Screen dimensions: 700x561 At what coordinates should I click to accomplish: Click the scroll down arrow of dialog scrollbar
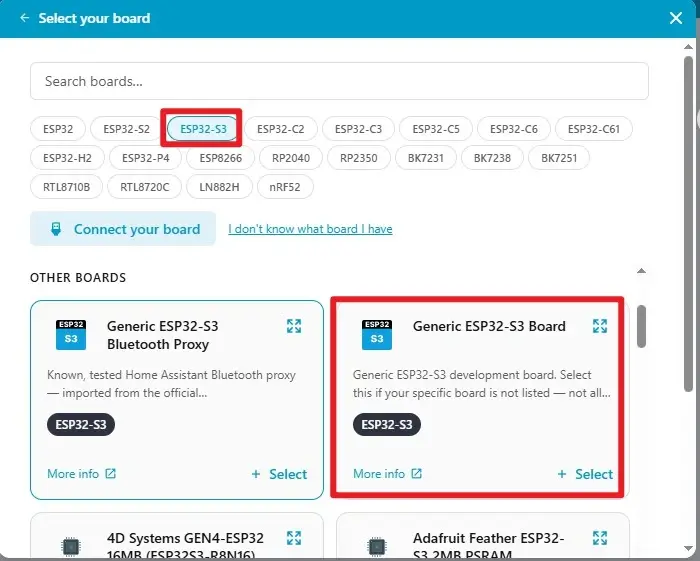pos(688,549)
